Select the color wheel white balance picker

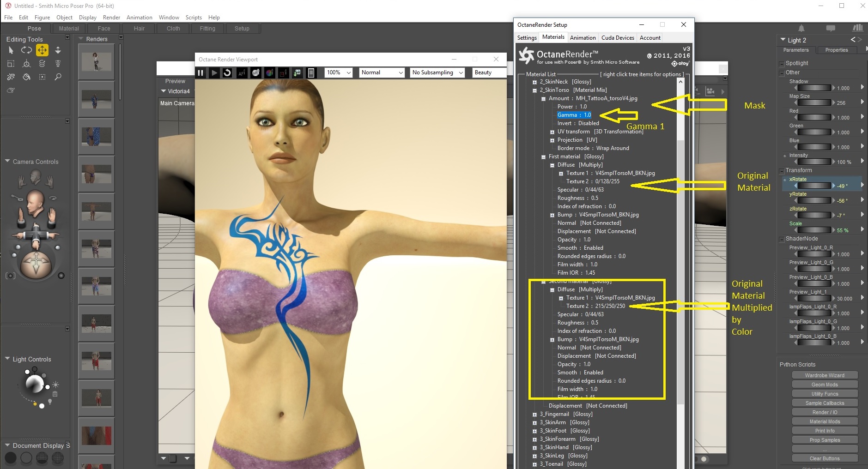coord(269,72)
